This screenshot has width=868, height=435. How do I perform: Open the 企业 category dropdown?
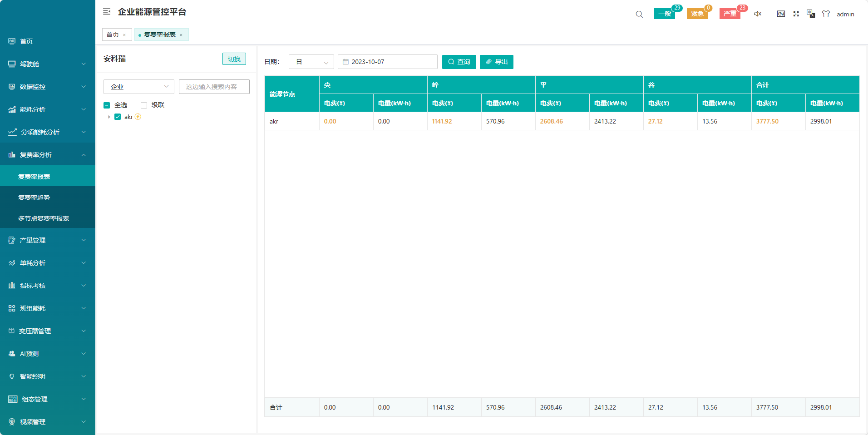tap(138, 87)
